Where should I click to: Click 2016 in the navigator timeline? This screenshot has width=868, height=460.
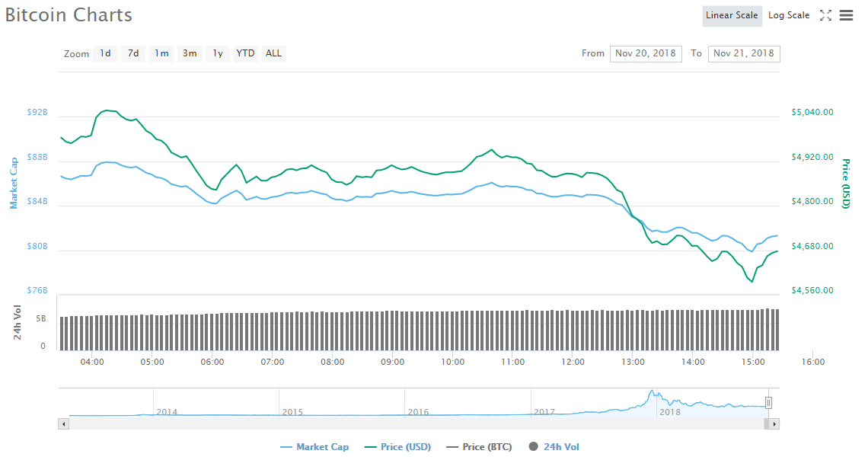418,412
